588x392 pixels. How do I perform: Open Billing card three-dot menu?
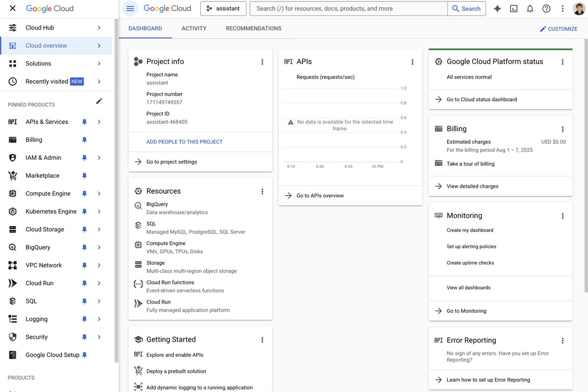563,129
